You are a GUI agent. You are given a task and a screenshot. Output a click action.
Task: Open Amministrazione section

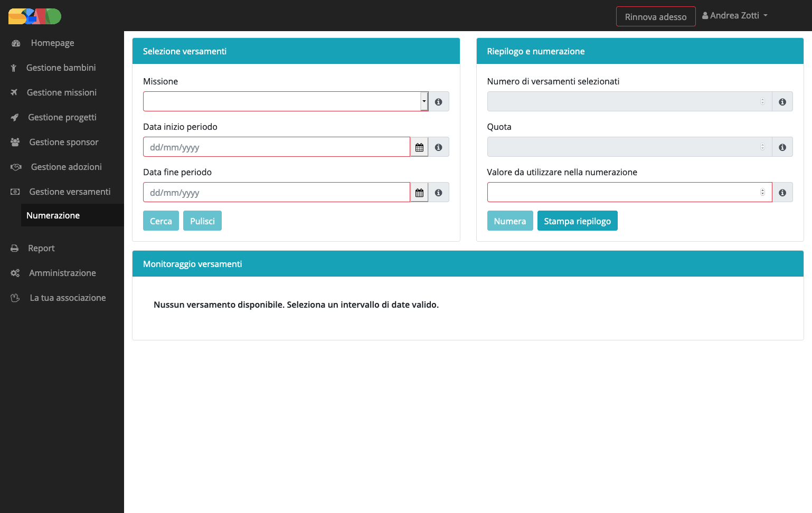(62, 273)
